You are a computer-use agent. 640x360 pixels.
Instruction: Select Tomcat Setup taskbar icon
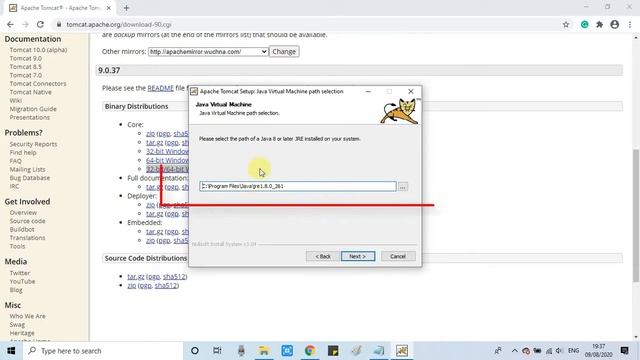tap(402, 351)
